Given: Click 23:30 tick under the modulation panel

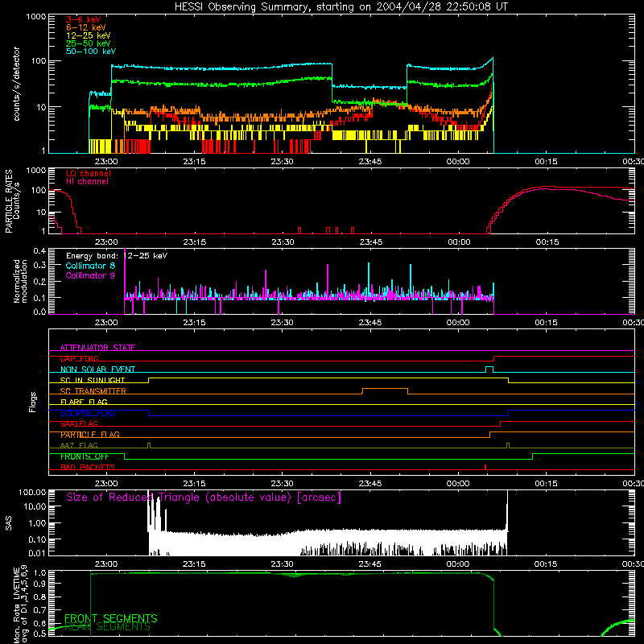Looking at the screenshot, I should point(283,323).
